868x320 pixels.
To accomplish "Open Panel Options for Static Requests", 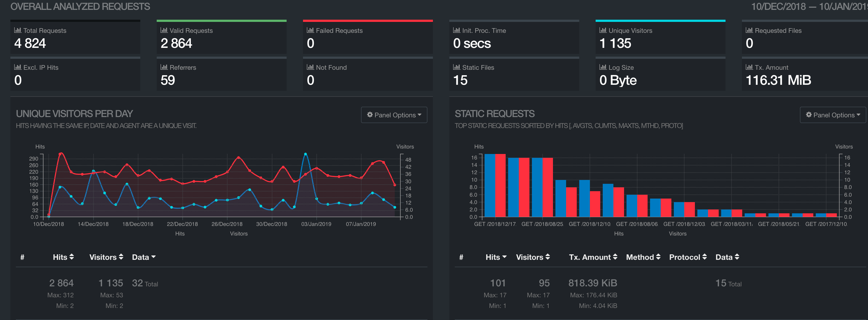I will [833, 115].
